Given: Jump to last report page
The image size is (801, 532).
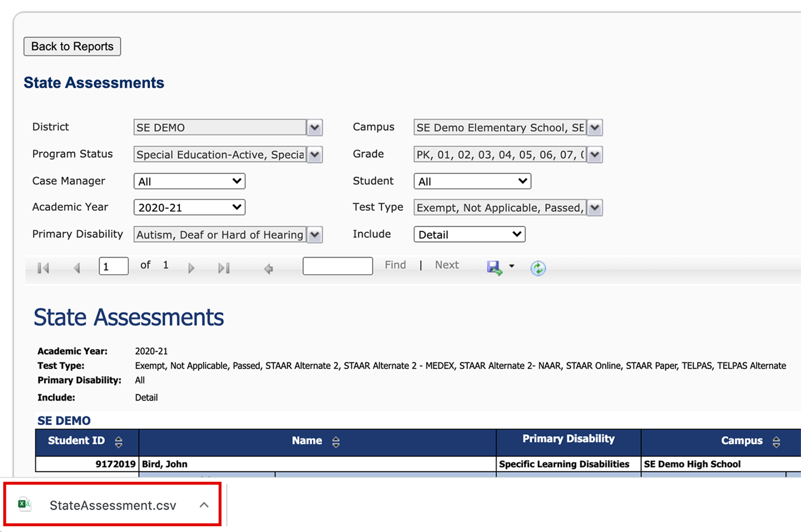Looking at the screenshot, I should click(224, 268).
